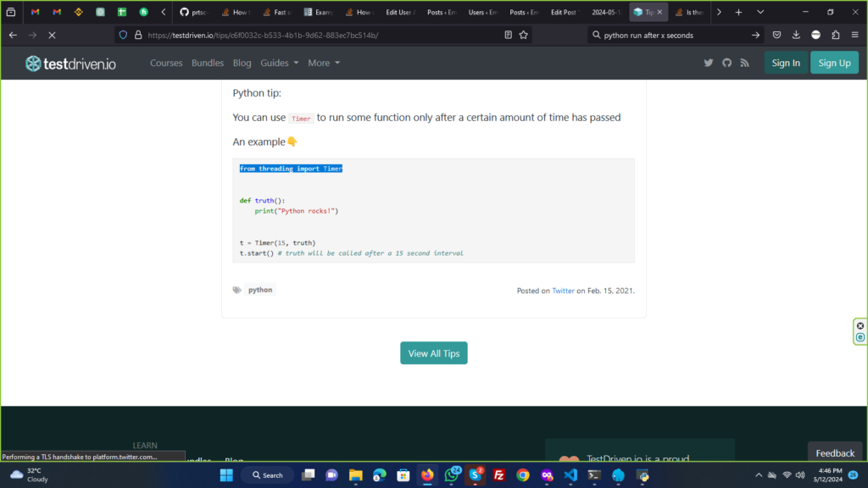868x488 pixels.
Task: Show hidden system tray icons
Action: [x=759, y=475]
